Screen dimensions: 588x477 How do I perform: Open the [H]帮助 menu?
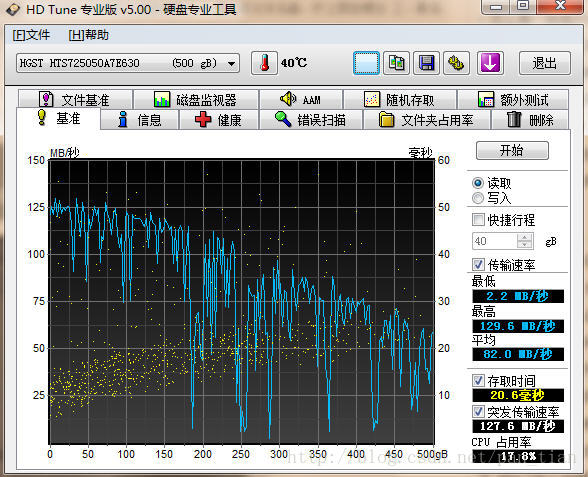click(x=88, y=35)
